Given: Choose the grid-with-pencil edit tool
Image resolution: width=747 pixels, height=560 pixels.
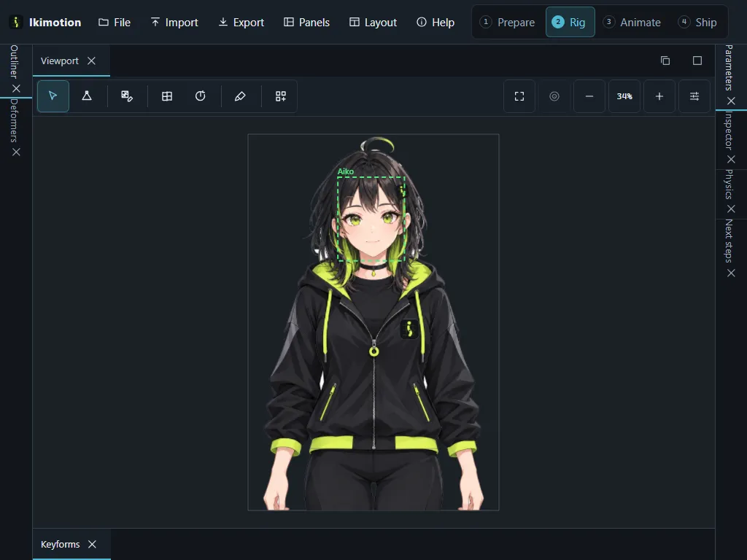Looking at the screenshot, I should point(127,96).
